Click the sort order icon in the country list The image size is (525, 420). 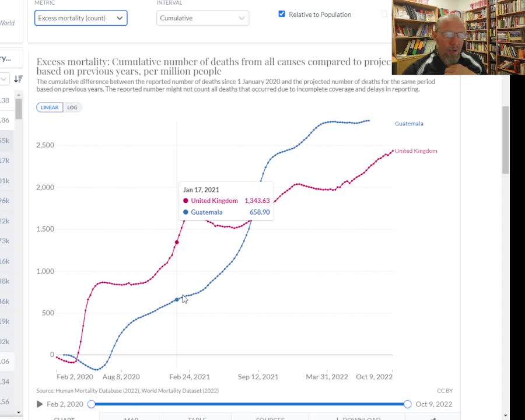18,79
